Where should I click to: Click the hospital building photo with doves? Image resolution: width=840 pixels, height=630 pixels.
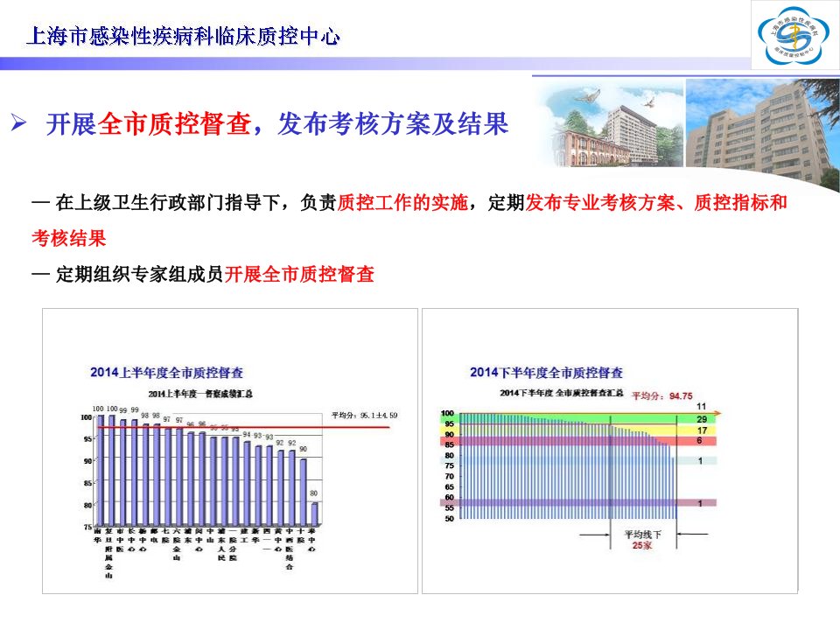coord(609,125)
